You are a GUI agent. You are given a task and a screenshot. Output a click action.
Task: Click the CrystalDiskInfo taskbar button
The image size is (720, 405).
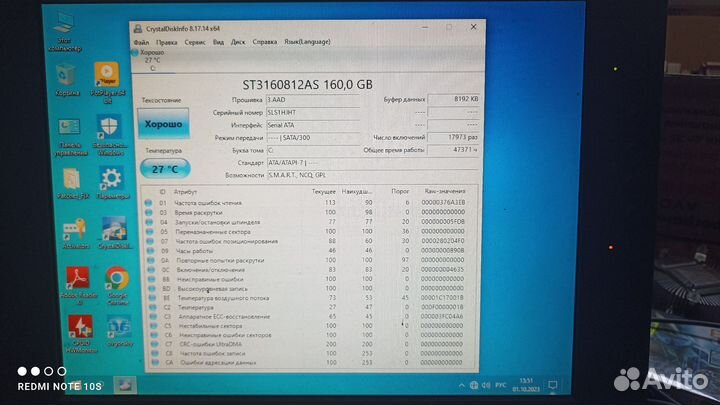(x=124, y=385)
